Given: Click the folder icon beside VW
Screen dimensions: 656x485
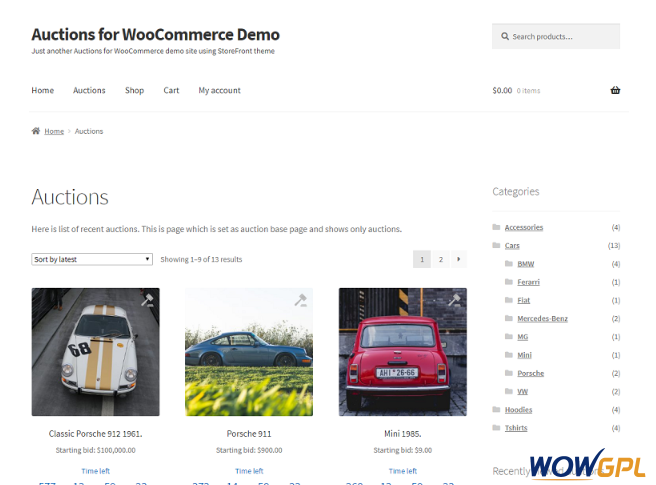Looking at the screenshot, I should coord(509,391).
